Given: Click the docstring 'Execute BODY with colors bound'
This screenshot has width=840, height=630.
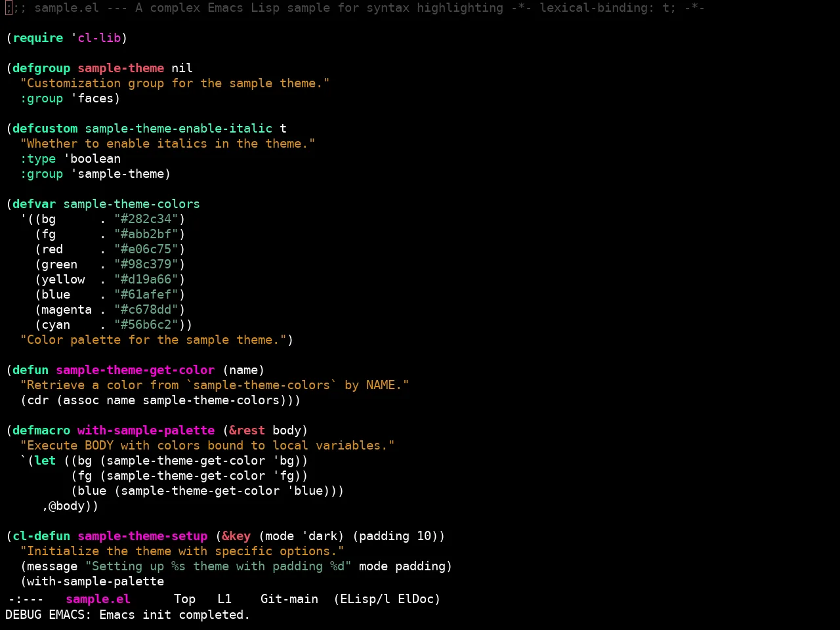Looking at the screenshot, I should click(207, 446).
